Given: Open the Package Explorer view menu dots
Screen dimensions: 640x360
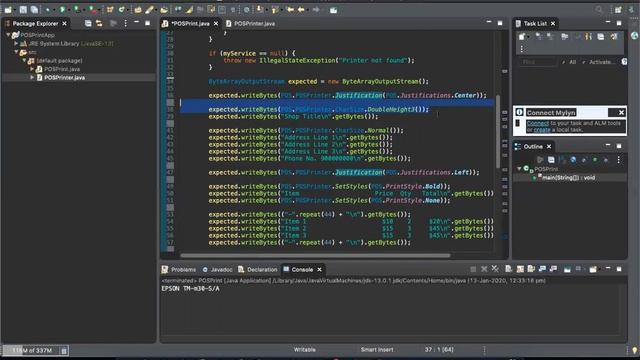Looking at the screenshot, I should coord(125,23).
